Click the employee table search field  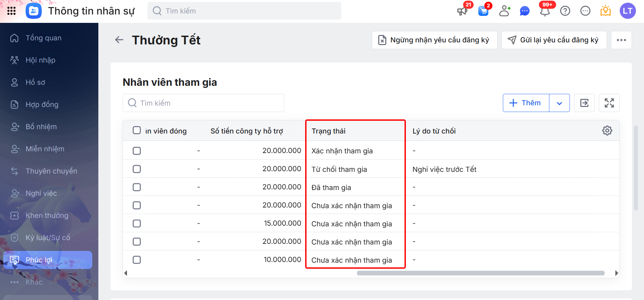pyautogui.click(x=203, y=103)
